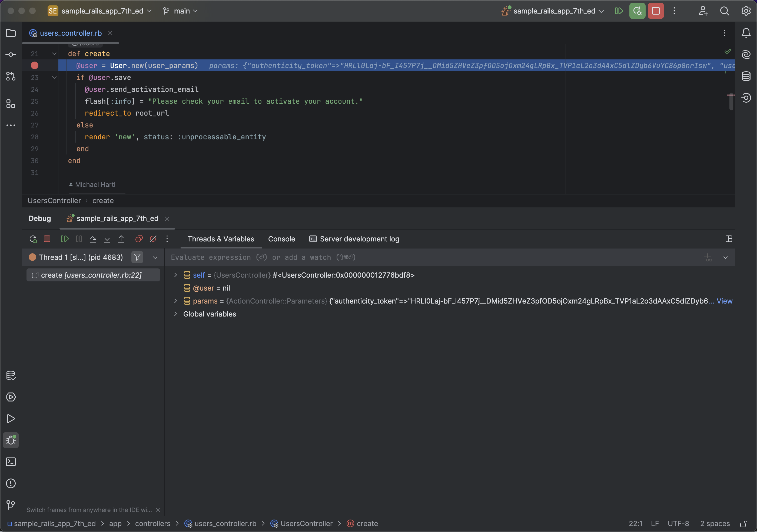Click the Evaluate expression field
The height and width of the screenshot is (532, 757).
[x=264, y=257]
